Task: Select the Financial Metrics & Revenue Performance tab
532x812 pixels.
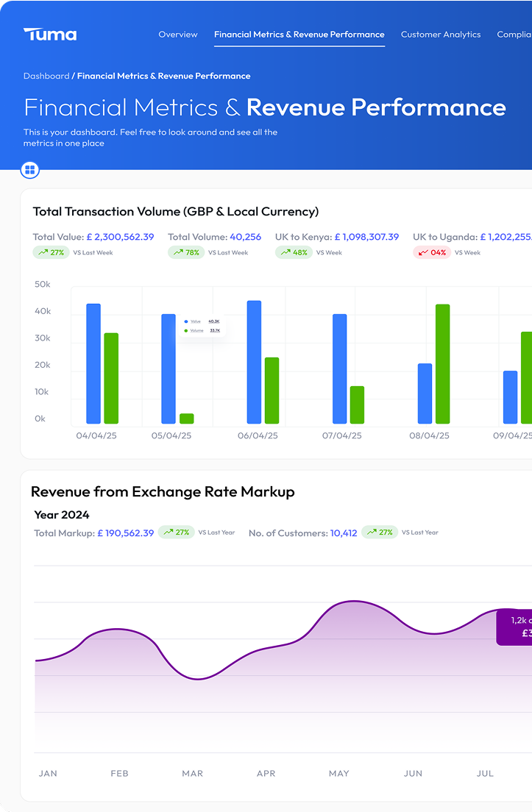Action: click(x=299, y=35)
